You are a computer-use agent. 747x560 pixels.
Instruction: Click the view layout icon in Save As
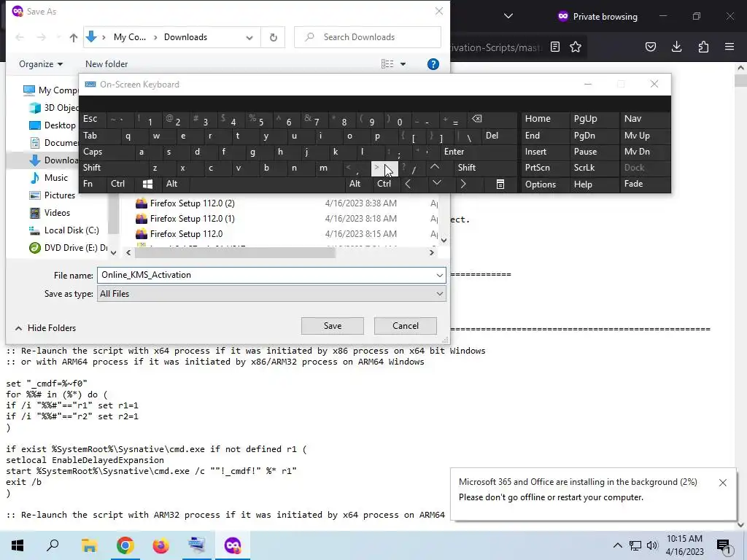point(387,64)
